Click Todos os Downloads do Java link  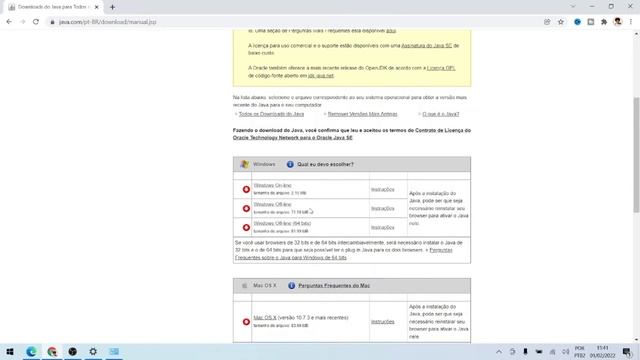[x=271, y=114]
